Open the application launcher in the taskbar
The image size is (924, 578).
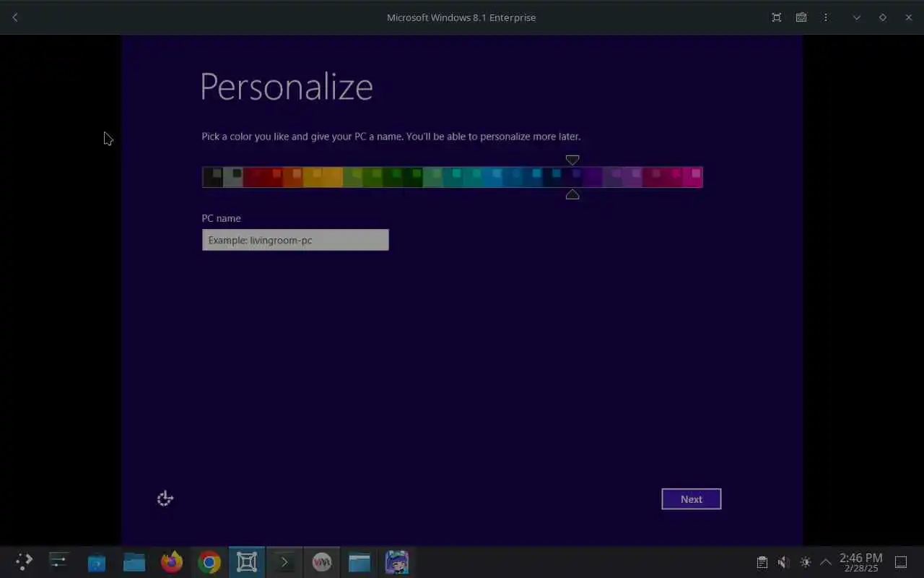24,562
